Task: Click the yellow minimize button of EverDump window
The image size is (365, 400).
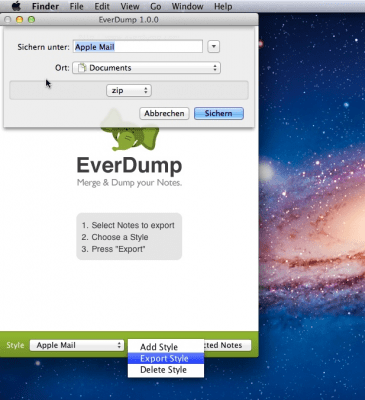Action: coord(19,20)
